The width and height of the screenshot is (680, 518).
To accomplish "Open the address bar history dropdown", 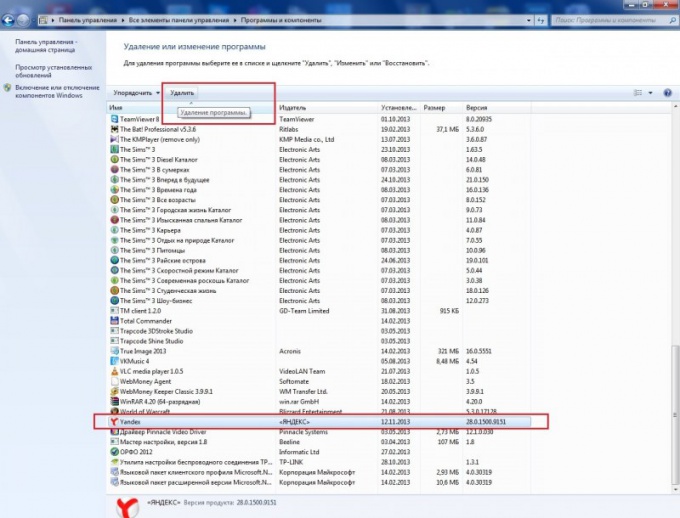I will pyautogui.click(x=529, y=20).
